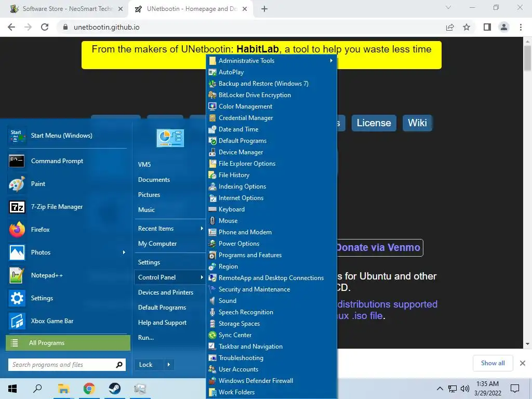Select Run... from the start menu

point(170,338)
